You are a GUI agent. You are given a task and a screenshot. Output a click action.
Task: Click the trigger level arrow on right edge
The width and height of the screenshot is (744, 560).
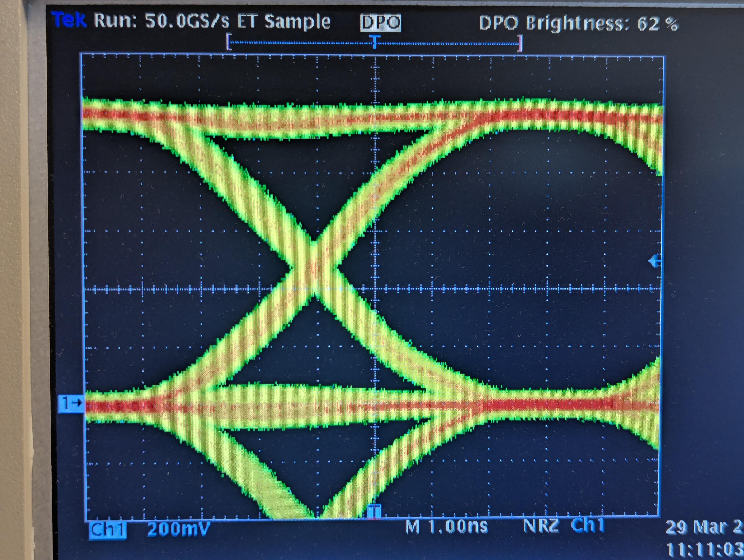click(x=654, y=261)
